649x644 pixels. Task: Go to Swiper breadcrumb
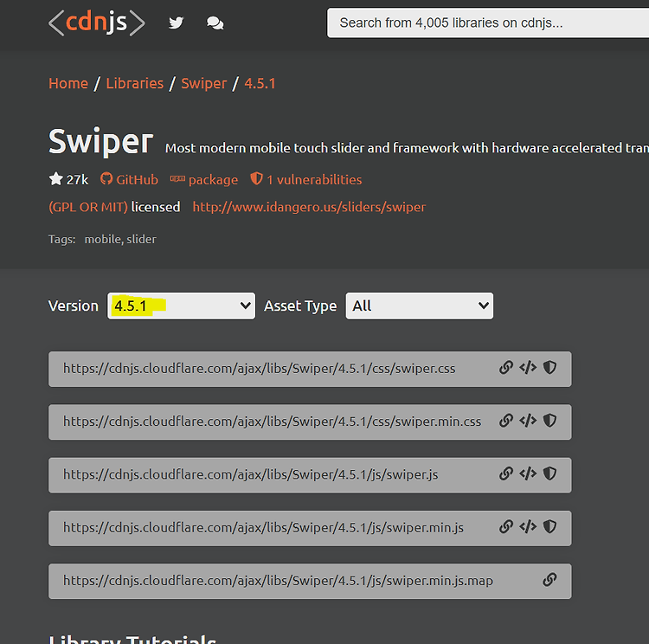click(203, 83)
